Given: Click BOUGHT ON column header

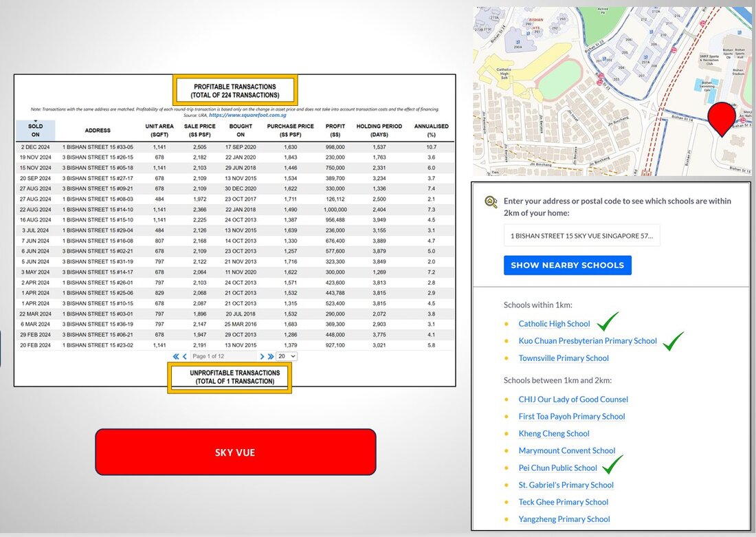Looking at the screenshot, I should pos(241,130).
